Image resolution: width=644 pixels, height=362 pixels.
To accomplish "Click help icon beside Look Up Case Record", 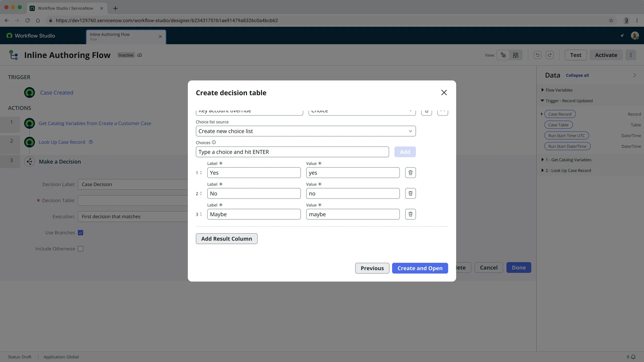I will [91, 142].
